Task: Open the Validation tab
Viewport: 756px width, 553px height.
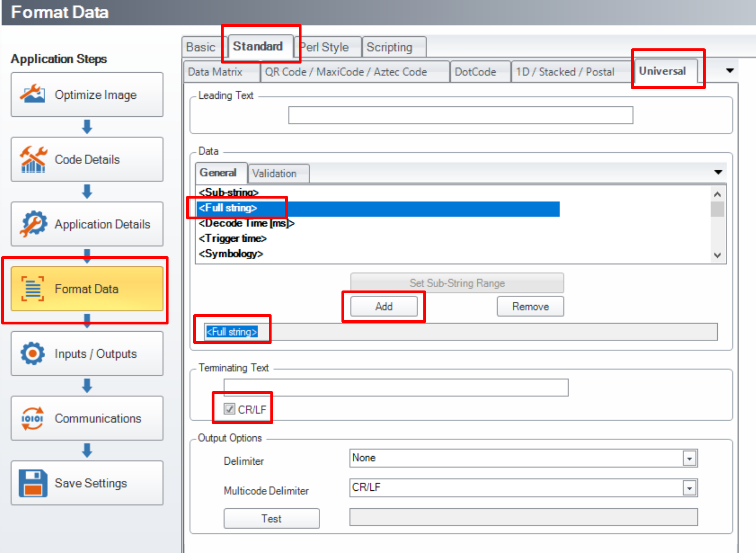Action: (274, 173)
